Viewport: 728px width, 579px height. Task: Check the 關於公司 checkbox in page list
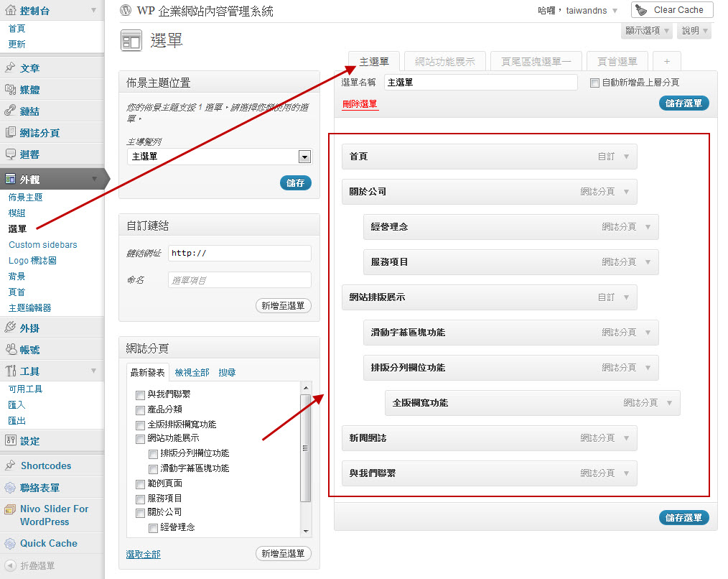[140, 513]
